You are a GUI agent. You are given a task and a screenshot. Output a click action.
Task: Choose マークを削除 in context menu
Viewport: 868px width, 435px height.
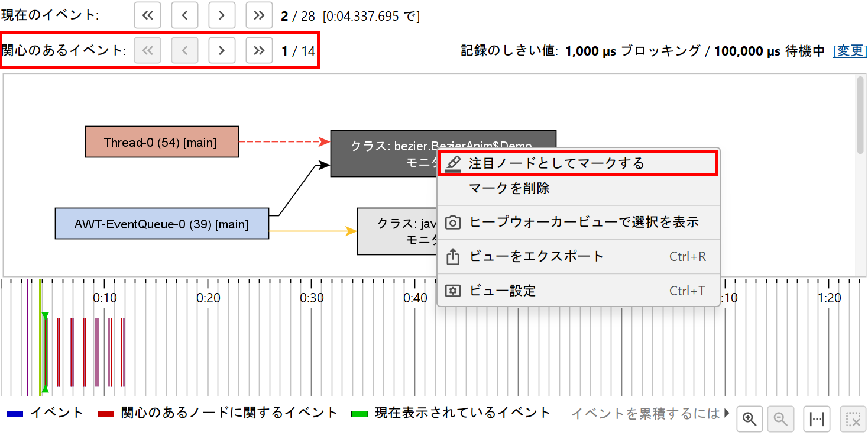coord(509,188)
